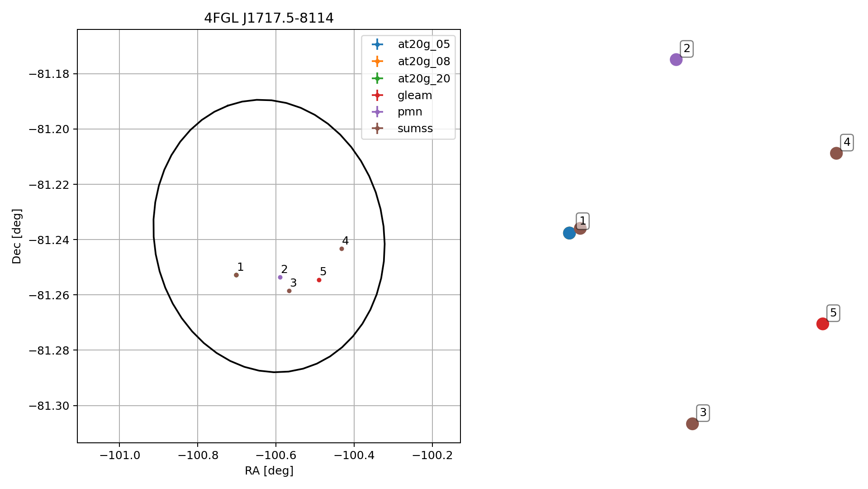Screen dimensions: 868x489
Task: Click the −81.30 Dec tick label
Action: coord(49,406)
